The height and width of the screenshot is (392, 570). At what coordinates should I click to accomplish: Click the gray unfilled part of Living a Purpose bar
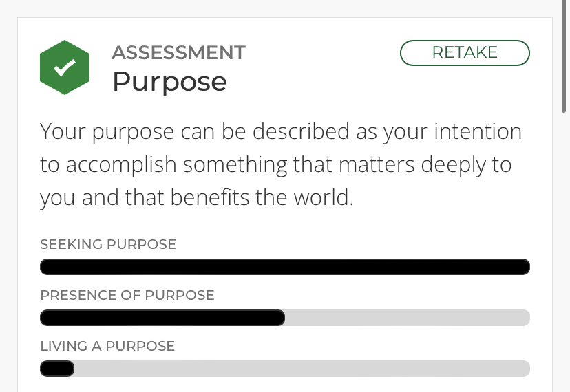coord(302,369)
